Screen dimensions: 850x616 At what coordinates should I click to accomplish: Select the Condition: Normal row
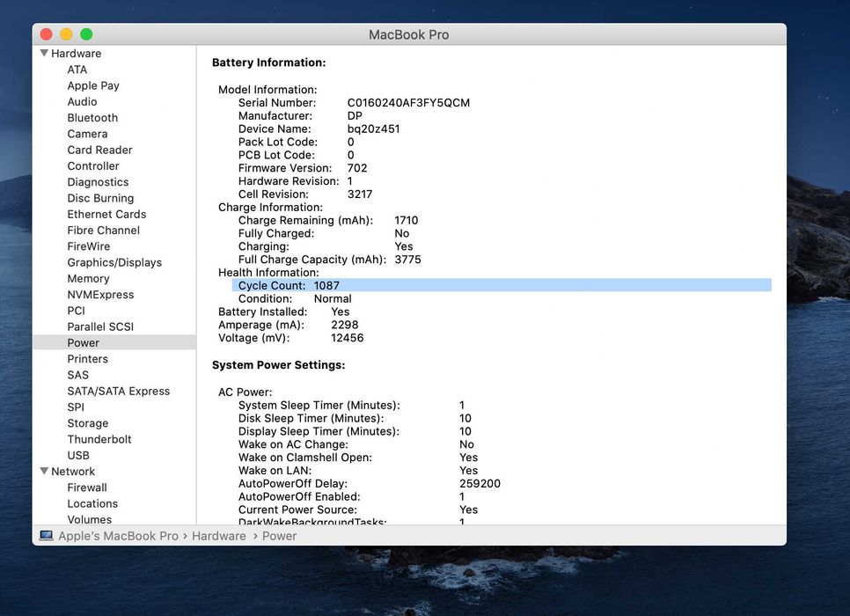click(295, 299)
